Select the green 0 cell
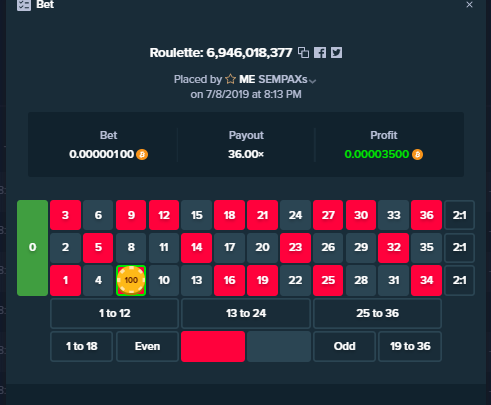The height and width of the screenshot is (405, 491). point(32,248)
